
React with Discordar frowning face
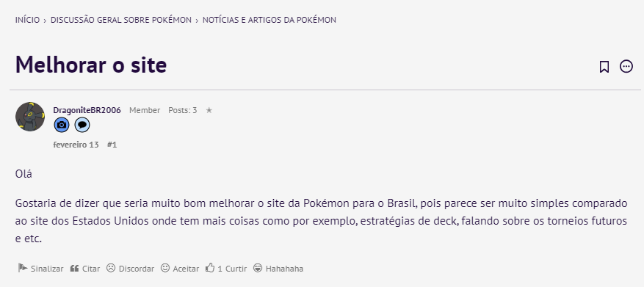pos(130,269)
